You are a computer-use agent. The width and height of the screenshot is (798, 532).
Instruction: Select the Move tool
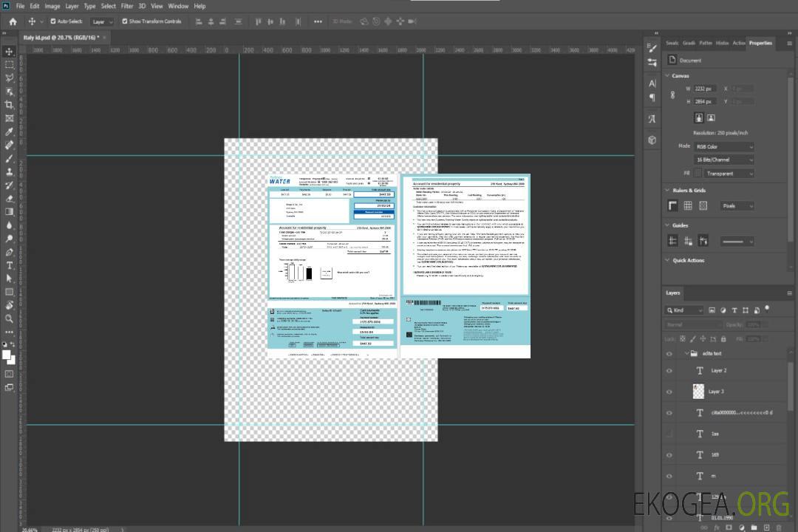tap(10, 51)
